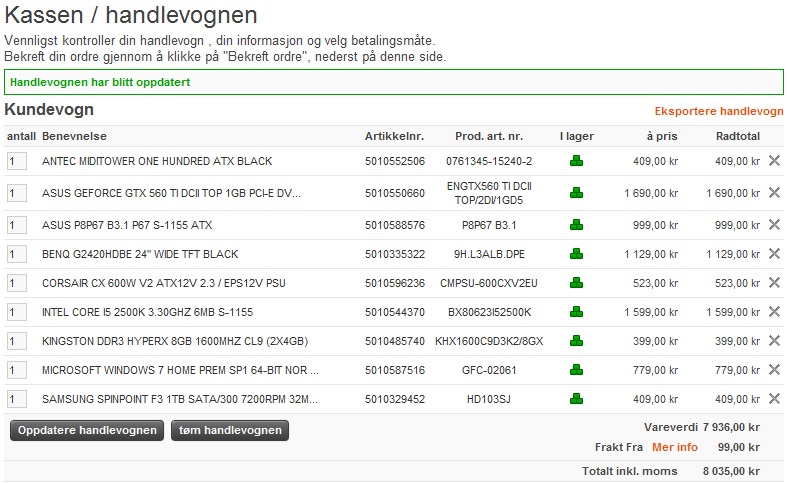
Task: Click stock icon for ANTEC MIDITOWER
Action: pyautogui.click(x=577, y=161)
